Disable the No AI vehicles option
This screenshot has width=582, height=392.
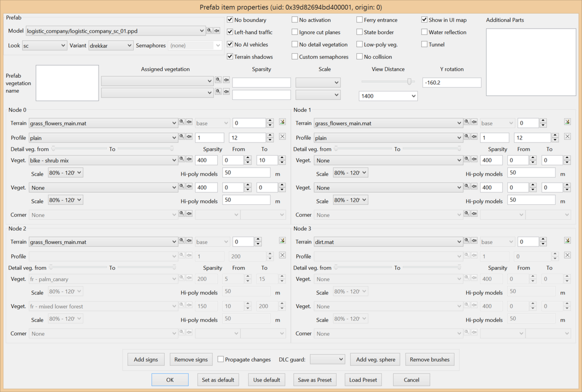230,44
